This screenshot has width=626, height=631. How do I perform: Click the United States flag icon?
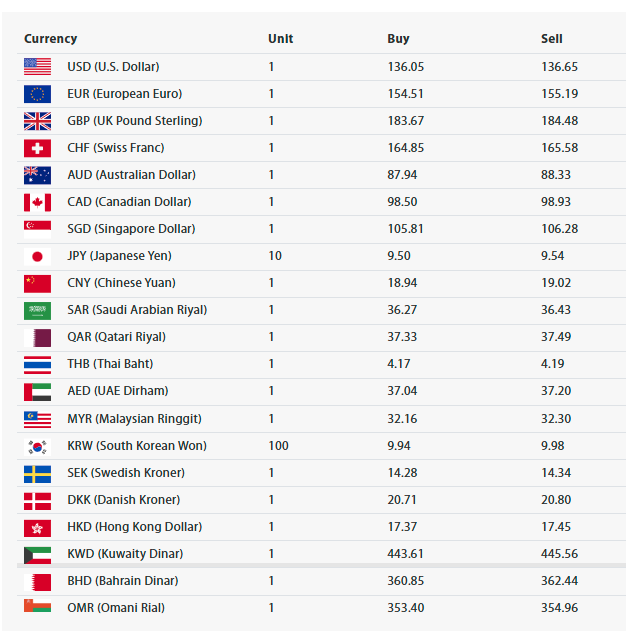[37, 67]
